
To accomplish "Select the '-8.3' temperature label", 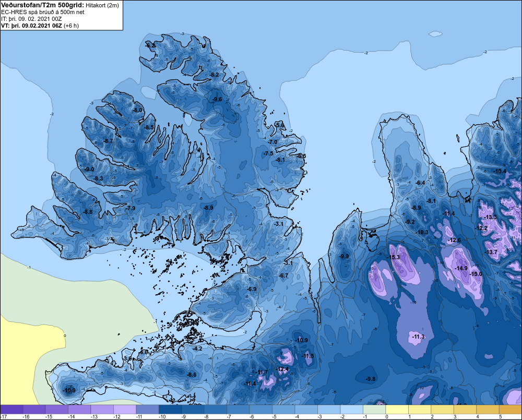I will click(x=98, y=178).
